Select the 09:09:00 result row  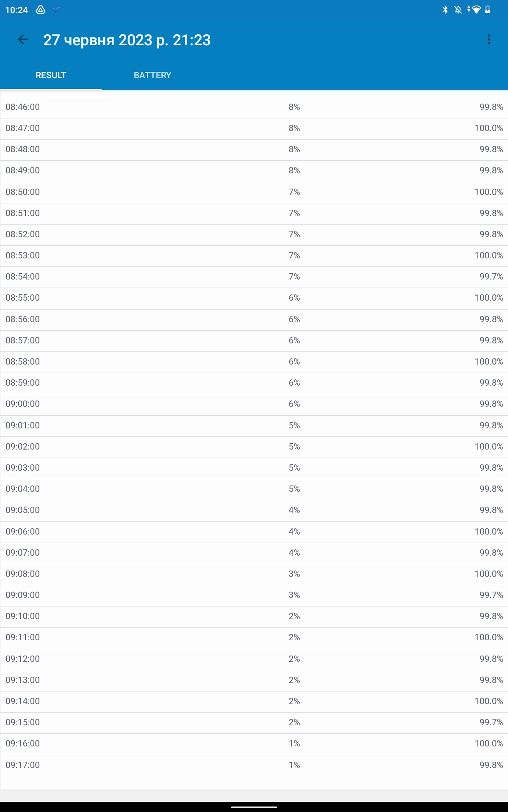click(254, 595)
